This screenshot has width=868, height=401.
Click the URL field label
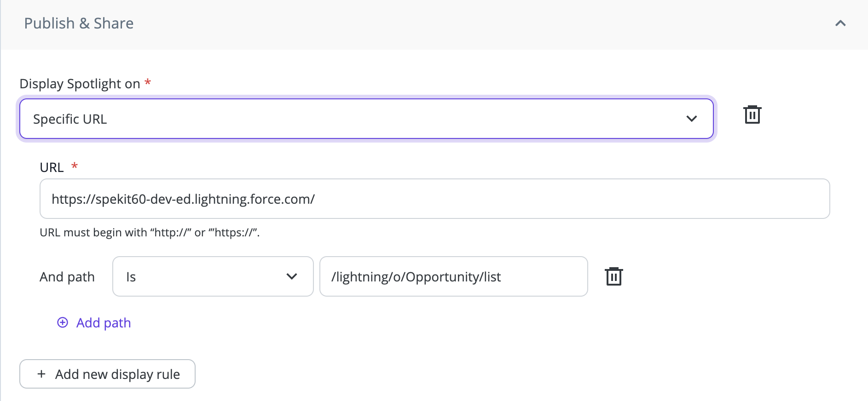tap(52, 167)
